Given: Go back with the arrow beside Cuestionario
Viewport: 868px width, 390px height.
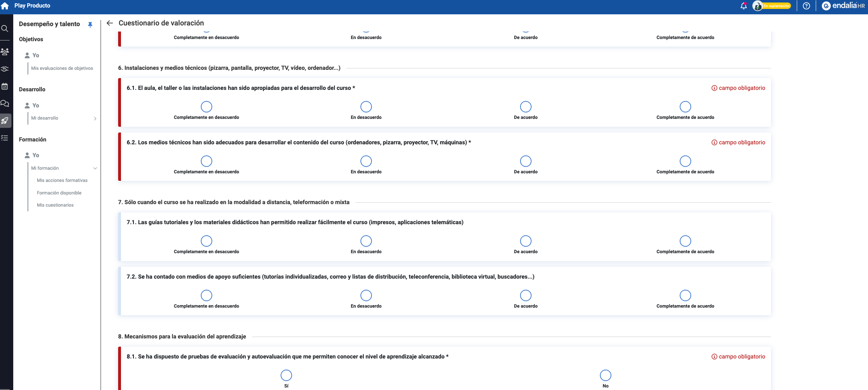Looking at the screenshot, I should tap(110, 23).
